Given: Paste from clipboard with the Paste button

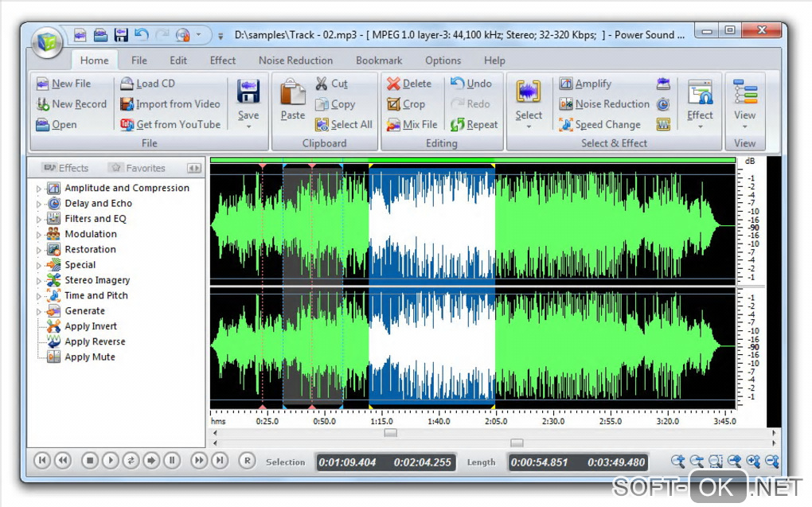Looking at the screenshot, I should point(293,99).
